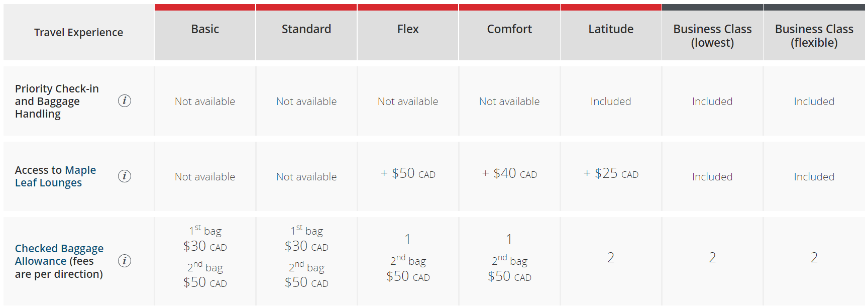Click Latitude's Included priority check-in cell

611,101
